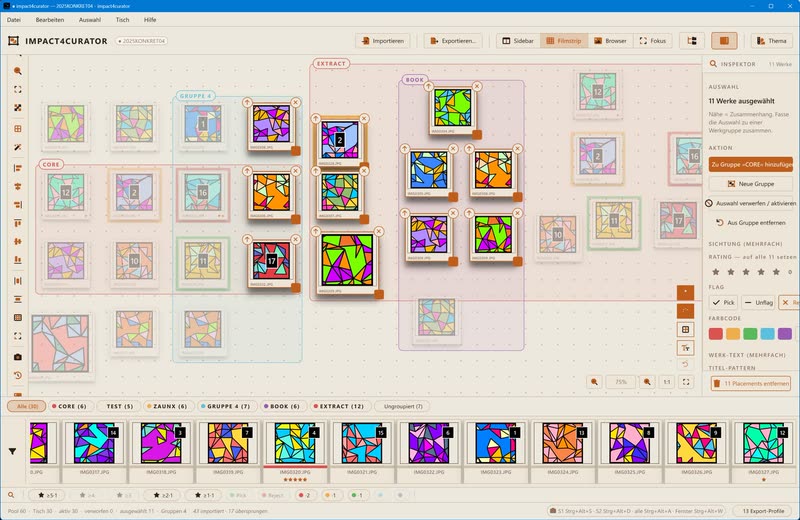Remove the BOOK group's top green artwork via its X
The image size is (800, 520).
point(477,86)
